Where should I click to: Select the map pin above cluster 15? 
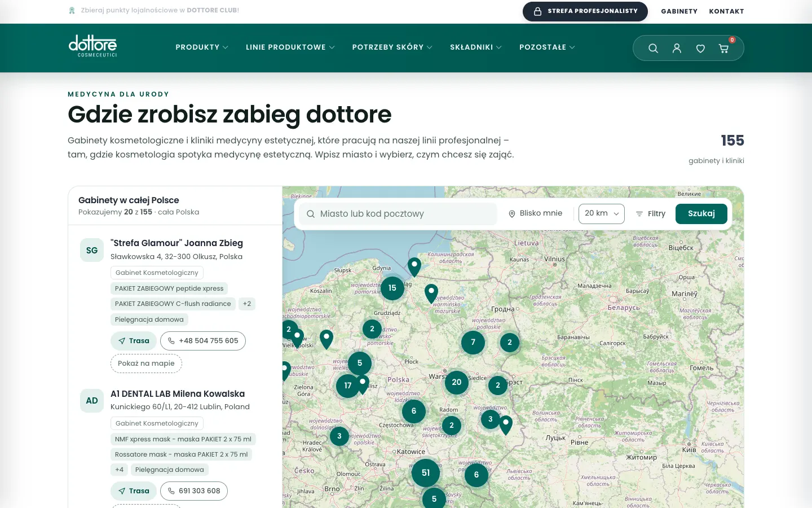[x=414, y=266]
